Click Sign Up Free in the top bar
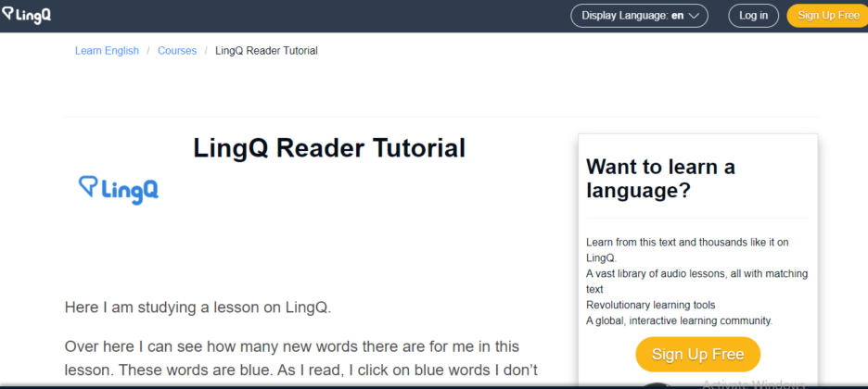 (828, 16)
